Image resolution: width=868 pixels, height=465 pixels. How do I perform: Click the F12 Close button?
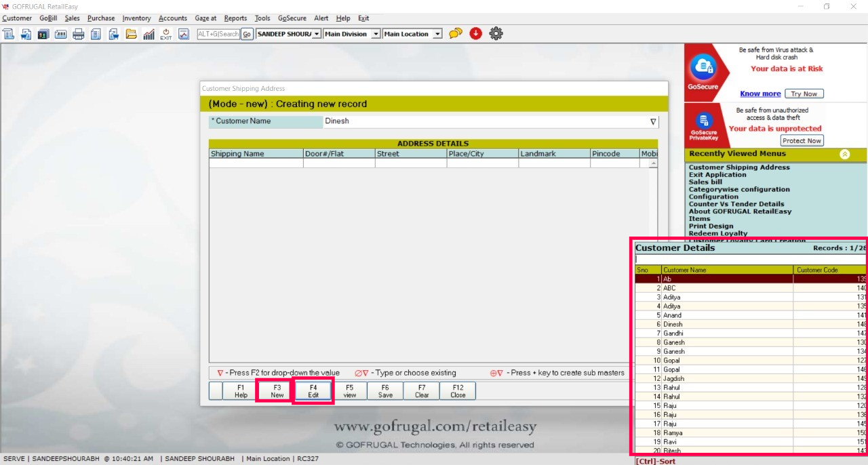tap(458, 391)
